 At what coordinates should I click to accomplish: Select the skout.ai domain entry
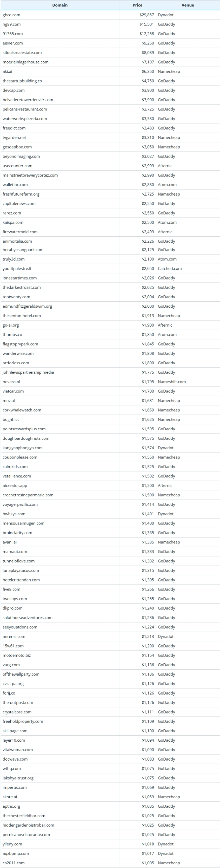9,797
